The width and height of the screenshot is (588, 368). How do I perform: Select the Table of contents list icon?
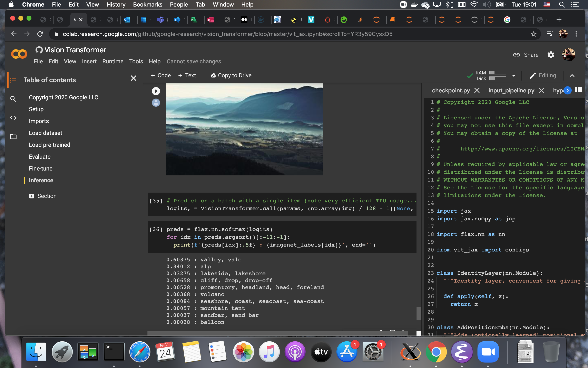click(x=13, y=80)
